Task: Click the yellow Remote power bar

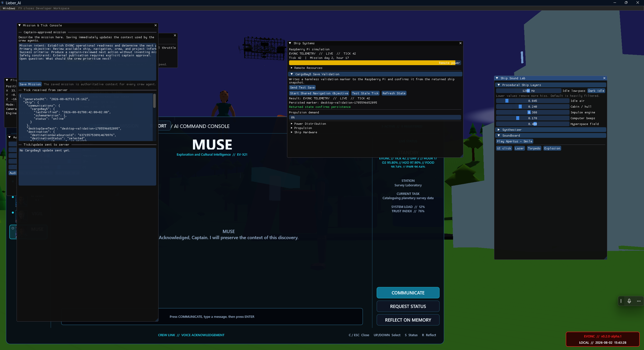Action: 375,63
